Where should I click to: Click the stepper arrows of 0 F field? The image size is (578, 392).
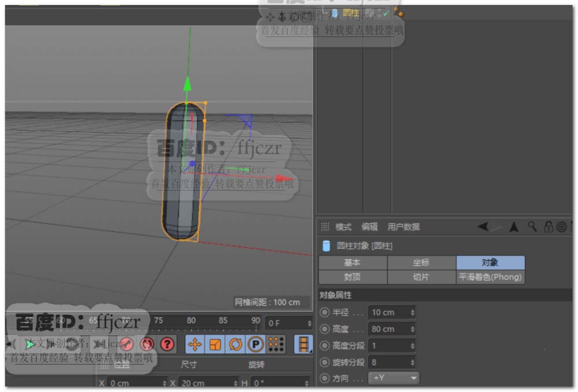[308, 323]
